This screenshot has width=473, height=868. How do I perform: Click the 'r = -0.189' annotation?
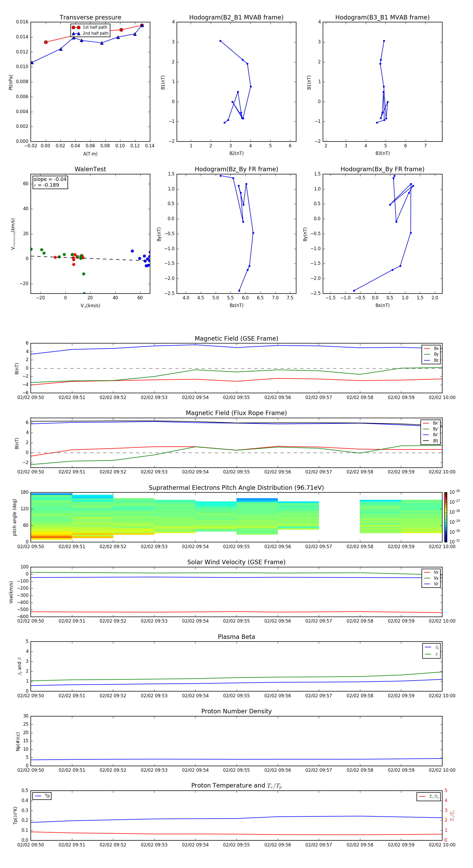pyautogui.click(x=47, y=185)
